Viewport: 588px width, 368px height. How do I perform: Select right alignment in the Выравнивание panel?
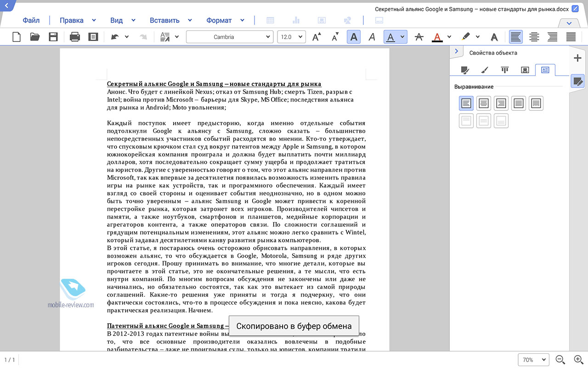point(501,103)
